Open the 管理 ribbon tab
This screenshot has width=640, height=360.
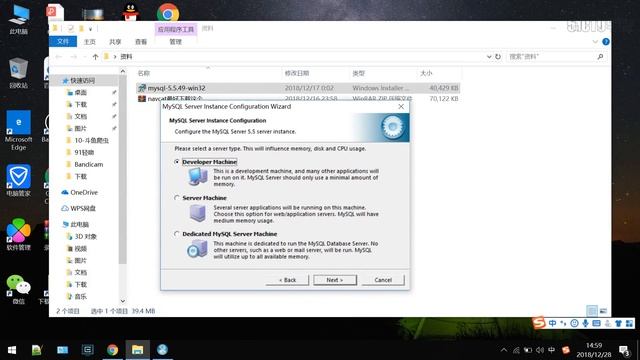pos(176,42)
